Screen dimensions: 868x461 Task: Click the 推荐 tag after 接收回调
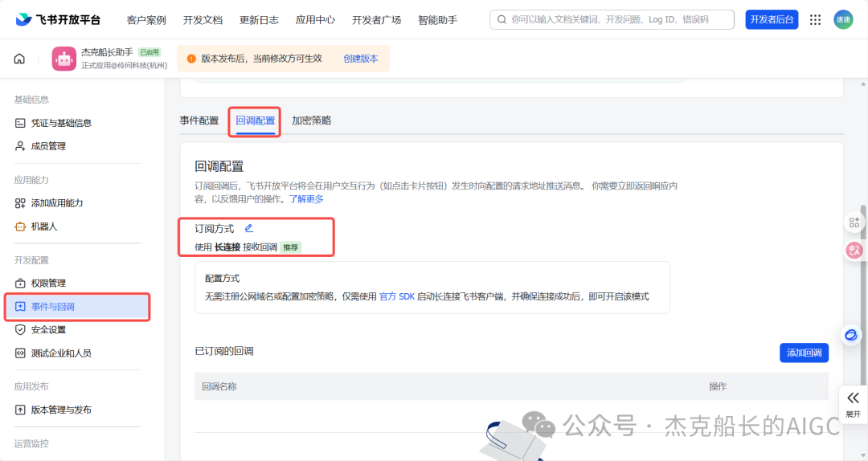click(x=291, y=247)
